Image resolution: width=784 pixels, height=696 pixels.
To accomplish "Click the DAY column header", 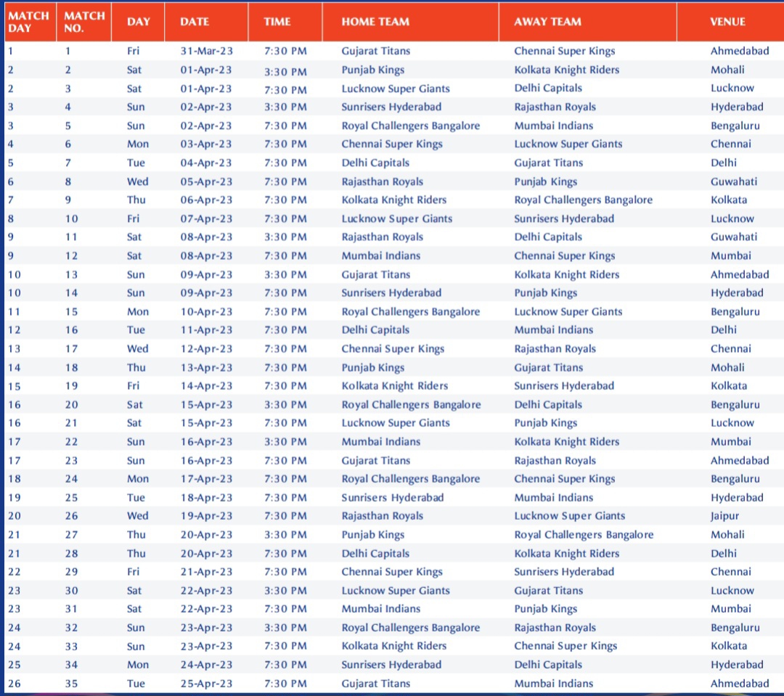I will (138, 22).
